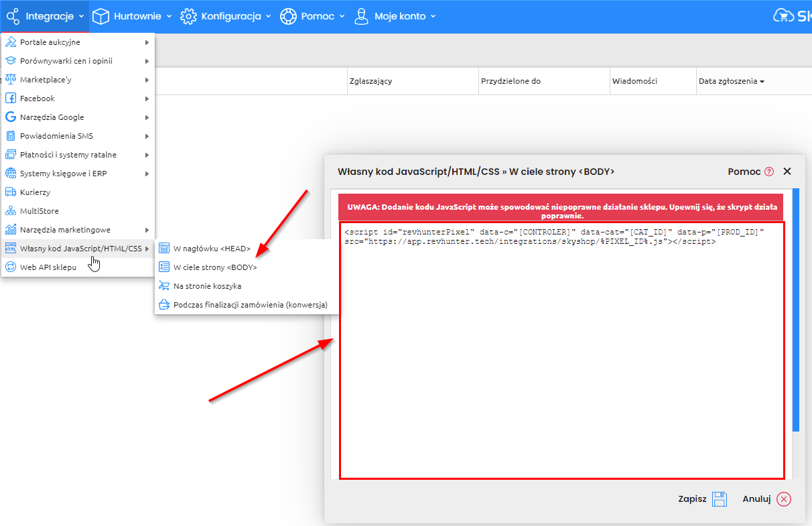The height and width of the screenshot is (526, 812).
Task: Click the Na stronie koszyka cart icon
Action: point(164,286)
